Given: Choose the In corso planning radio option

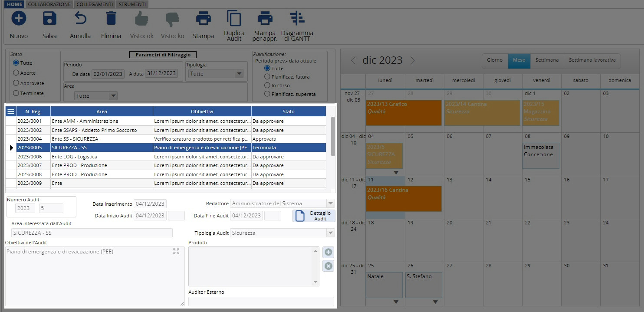Looking at the screenshot, I should (267, 85).
